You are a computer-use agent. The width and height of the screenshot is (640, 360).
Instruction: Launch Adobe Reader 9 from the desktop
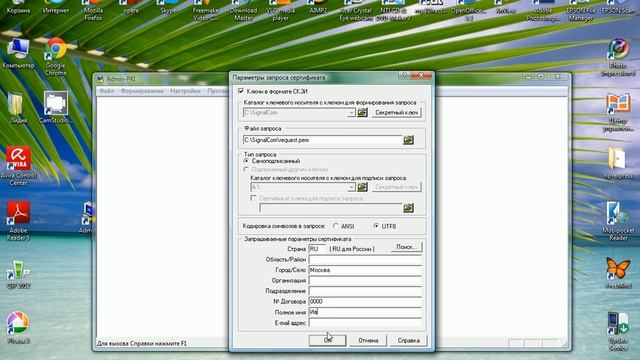tap(18, 220)
